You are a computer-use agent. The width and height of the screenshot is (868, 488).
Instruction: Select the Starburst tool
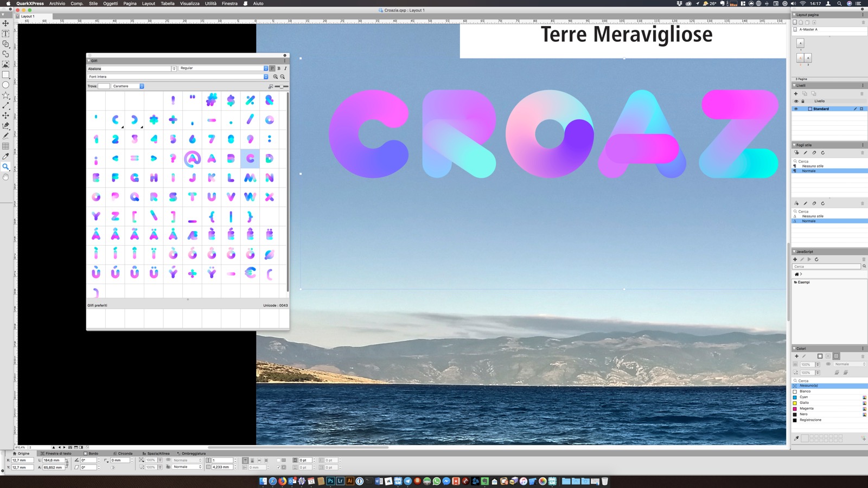pyautogui.click(x=5, y=95)
